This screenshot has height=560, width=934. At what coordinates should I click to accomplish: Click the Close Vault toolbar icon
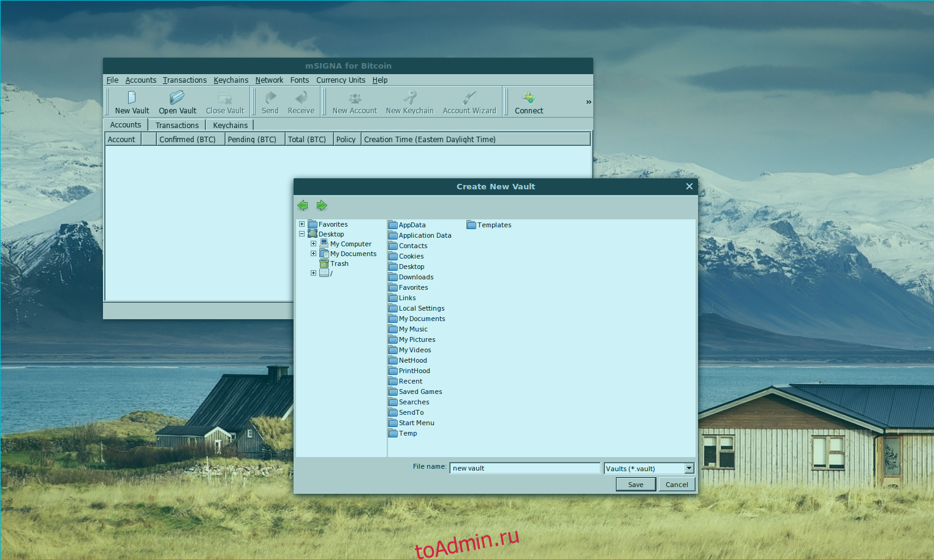coord(225,97)
